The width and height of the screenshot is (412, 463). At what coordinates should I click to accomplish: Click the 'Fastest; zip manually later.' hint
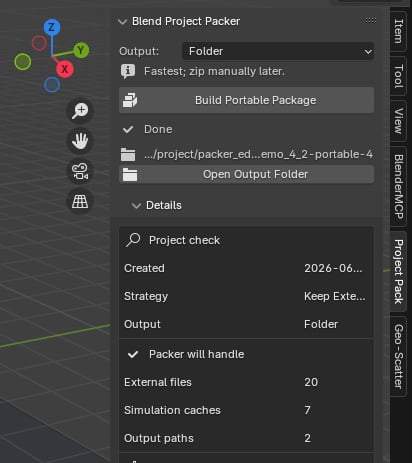[214, 71]
